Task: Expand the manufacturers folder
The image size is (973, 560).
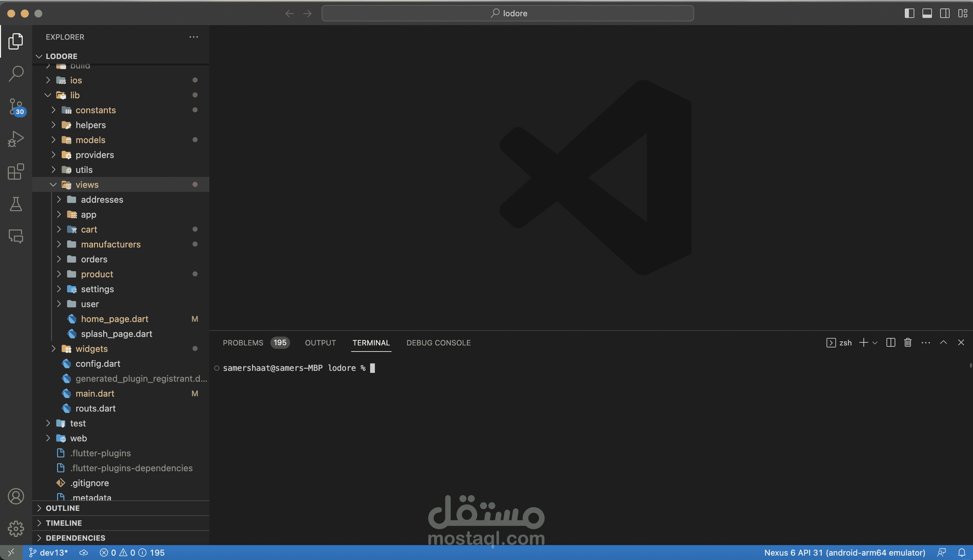Action: pos(121,244)
